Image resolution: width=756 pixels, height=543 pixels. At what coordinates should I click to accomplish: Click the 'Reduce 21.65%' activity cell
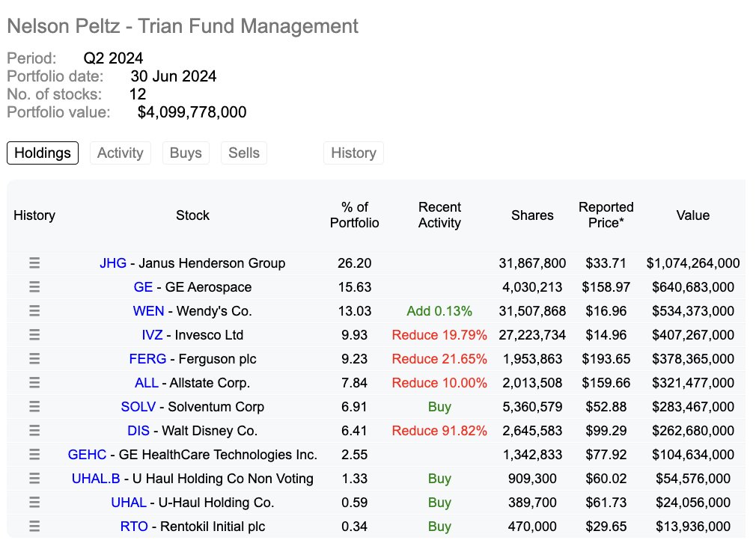[439, 359]
